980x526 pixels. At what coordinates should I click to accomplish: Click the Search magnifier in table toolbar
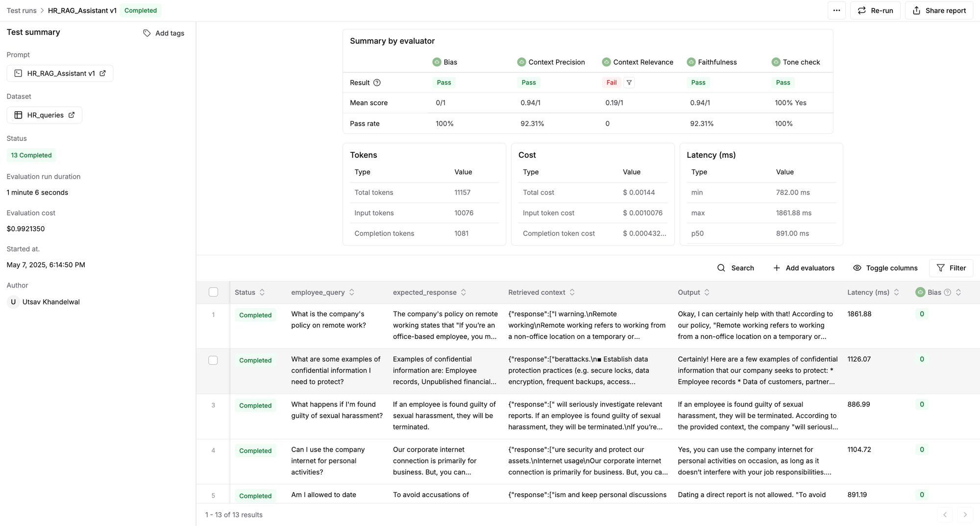click(721, 268)
